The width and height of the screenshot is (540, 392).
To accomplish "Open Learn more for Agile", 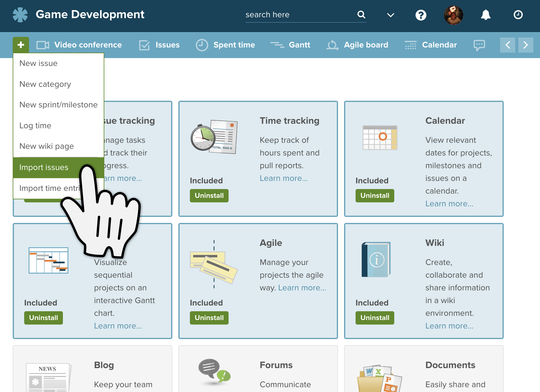I will click(x=302, y=288).
